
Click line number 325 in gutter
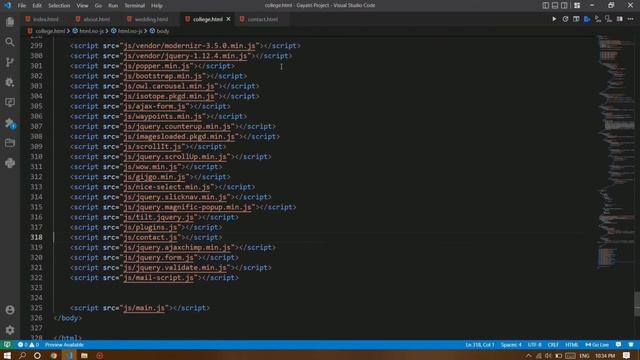pyautogui.click(x=36, y=308)
